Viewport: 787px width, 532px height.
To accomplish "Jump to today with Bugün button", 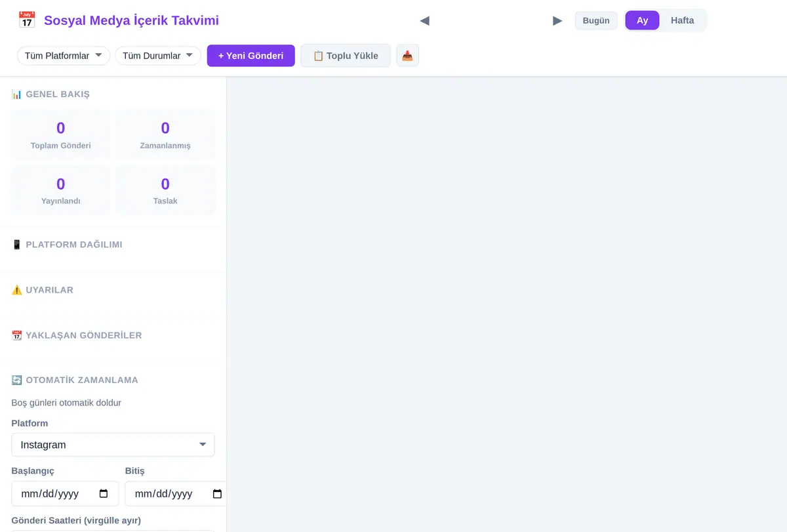I will tap(596, 20).
